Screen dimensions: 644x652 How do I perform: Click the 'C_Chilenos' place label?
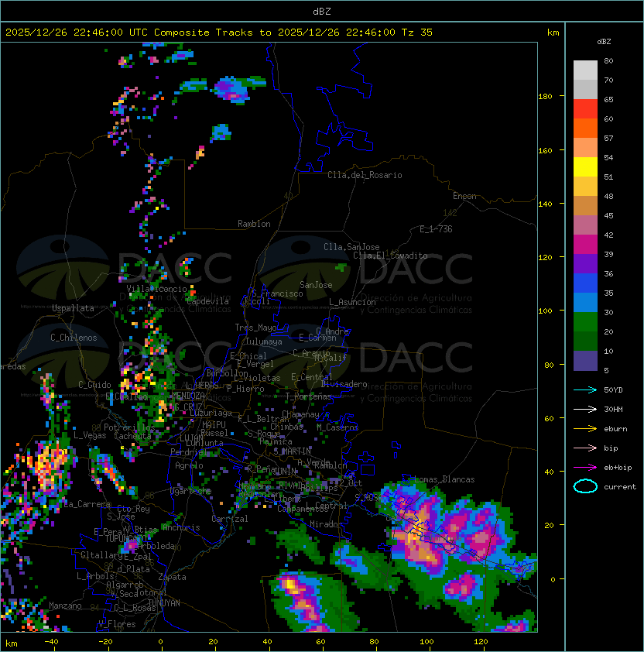[x=74, y=338]
